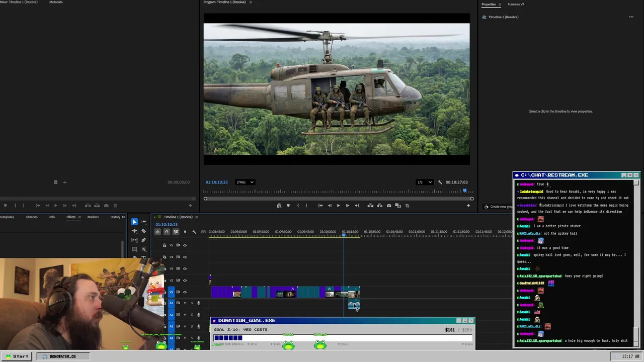Export frame from Source monitor camera icon
This screenshot has height=362, width=644.
[x=106, y=205]
